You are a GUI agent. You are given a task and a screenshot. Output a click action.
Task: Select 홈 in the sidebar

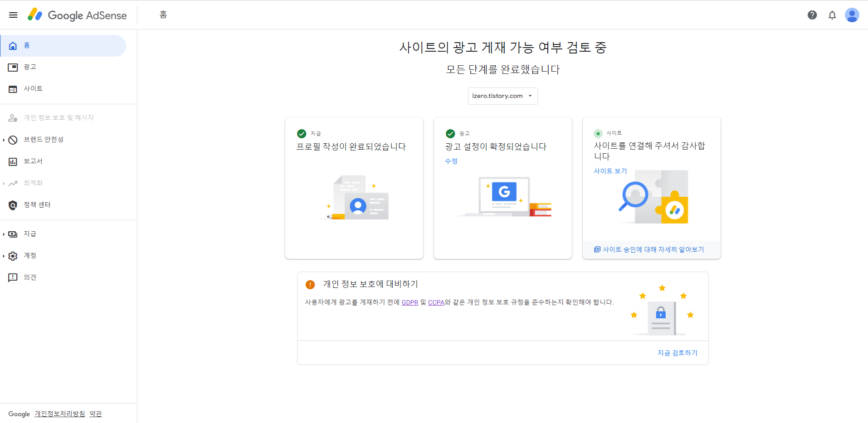(x=63, y=45)
